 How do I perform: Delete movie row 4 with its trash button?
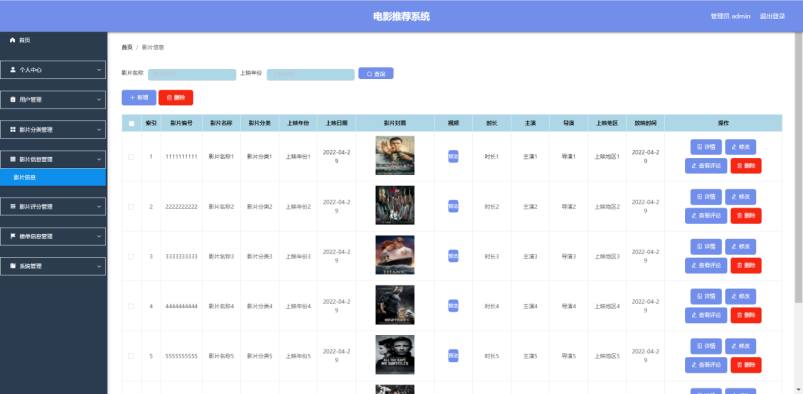pos(746,315)
